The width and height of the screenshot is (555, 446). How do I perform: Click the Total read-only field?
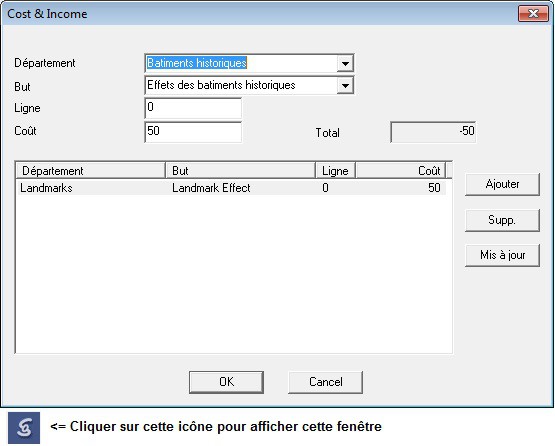tap(433, 132)
